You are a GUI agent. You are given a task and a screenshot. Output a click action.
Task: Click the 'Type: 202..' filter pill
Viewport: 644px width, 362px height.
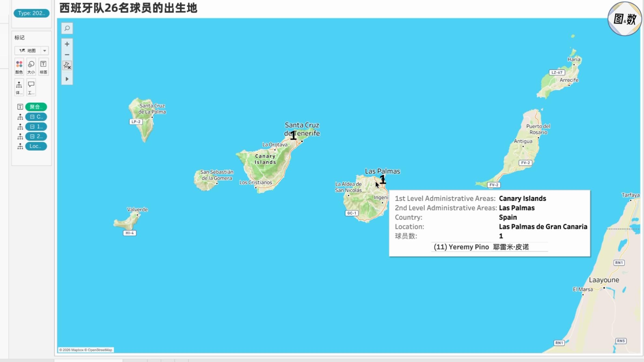32,13
